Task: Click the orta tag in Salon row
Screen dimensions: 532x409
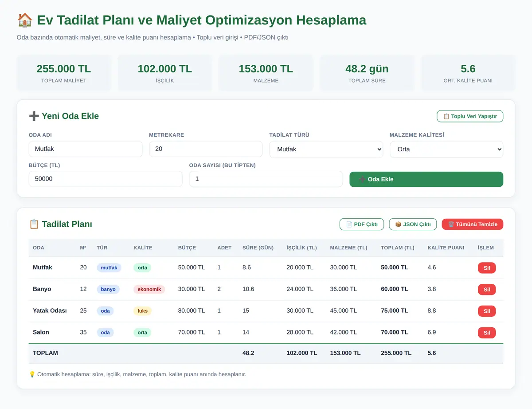Action: pyautogui.click(x=142, y=333)
